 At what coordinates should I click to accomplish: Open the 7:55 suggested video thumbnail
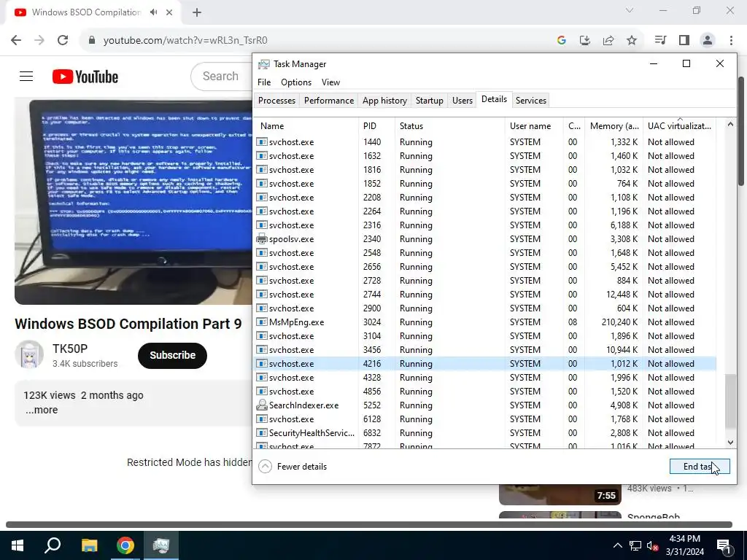click(560, 494)
